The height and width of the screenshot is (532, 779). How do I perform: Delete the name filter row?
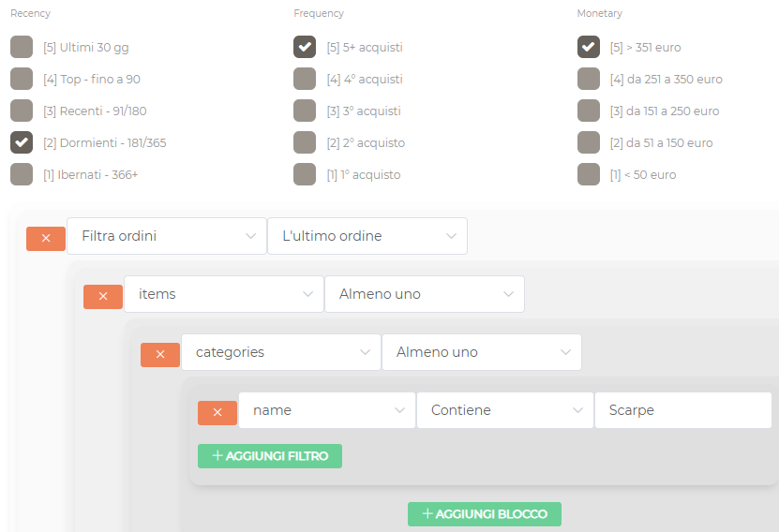[x=217, y=412]
